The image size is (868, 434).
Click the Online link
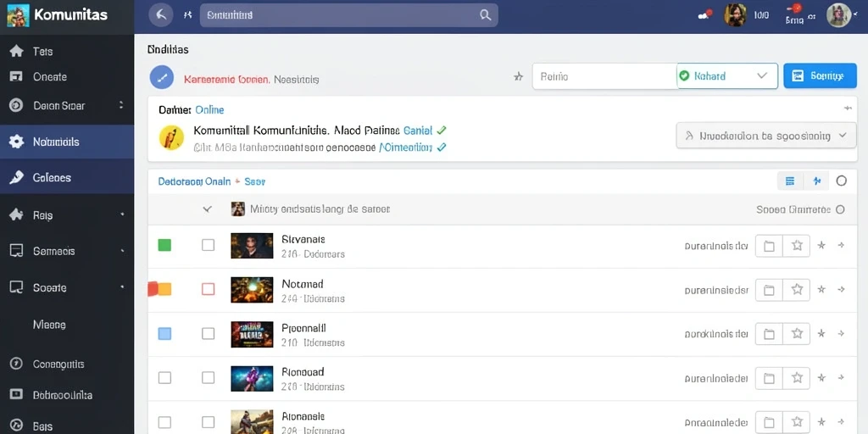pos(210,109)
